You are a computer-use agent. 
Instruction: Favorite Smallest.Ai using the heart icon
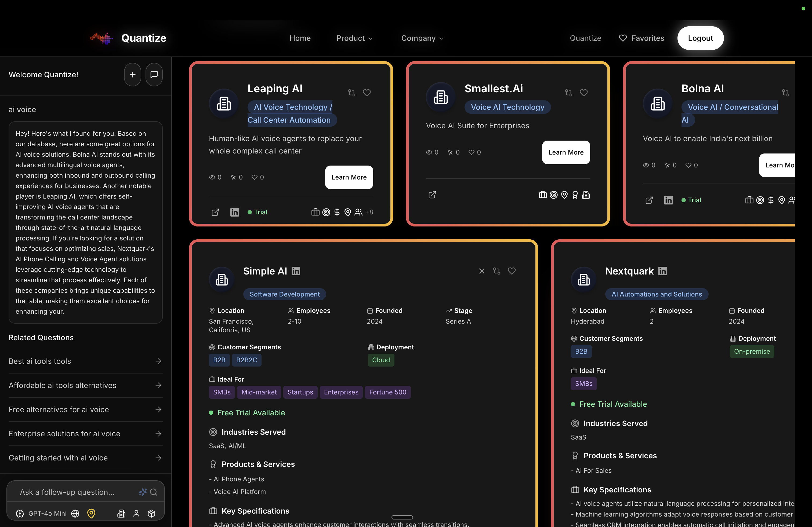[x=584, y=93]
